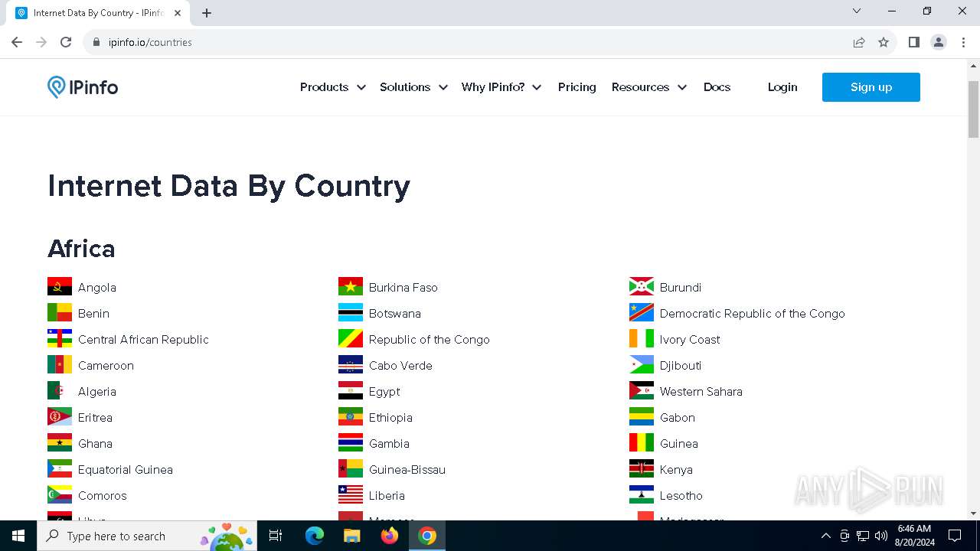
Task: Launch Firefox from the taskbar
Action: [x=390, y=536]
